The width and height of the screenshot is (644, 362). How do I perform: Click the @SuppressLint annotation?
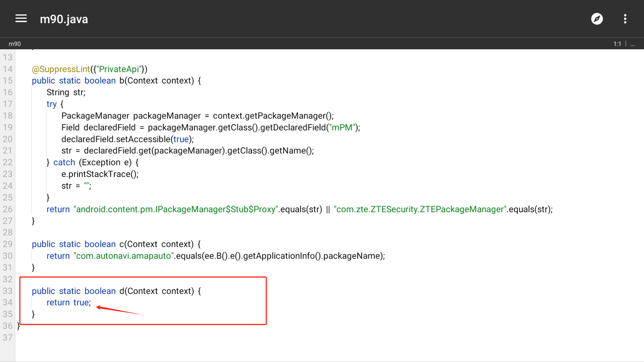point(61,69)
